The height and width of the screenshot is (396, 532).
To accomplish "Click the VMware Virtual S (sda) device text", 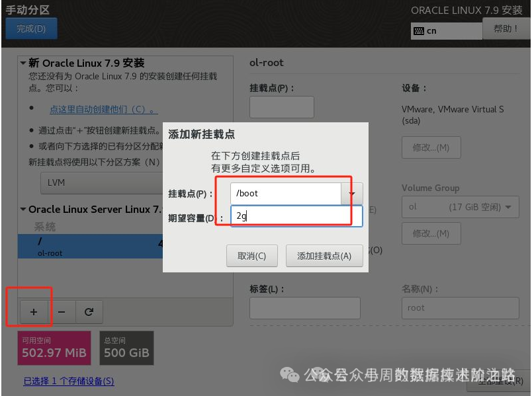I will tap(453, 115).
